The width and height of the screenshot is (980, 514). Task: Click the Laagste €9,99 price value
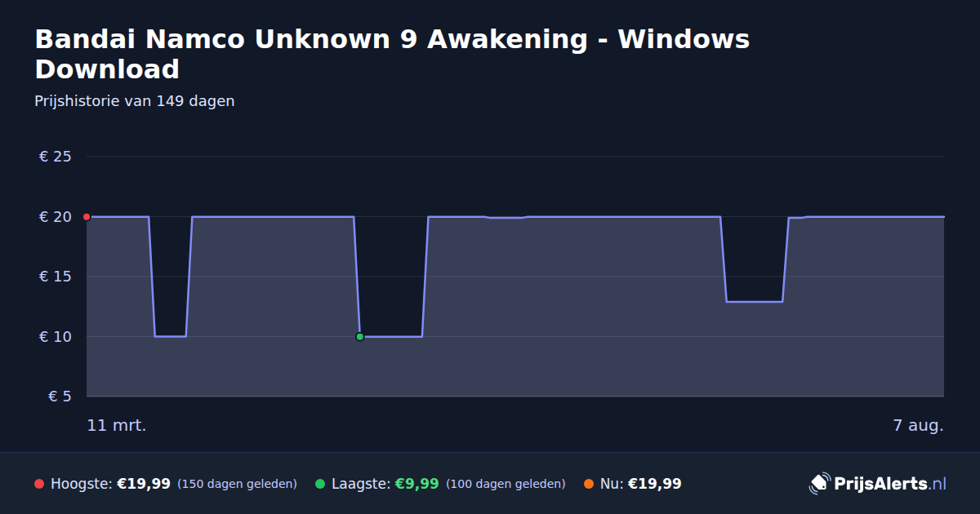click(x=417, y=484)
